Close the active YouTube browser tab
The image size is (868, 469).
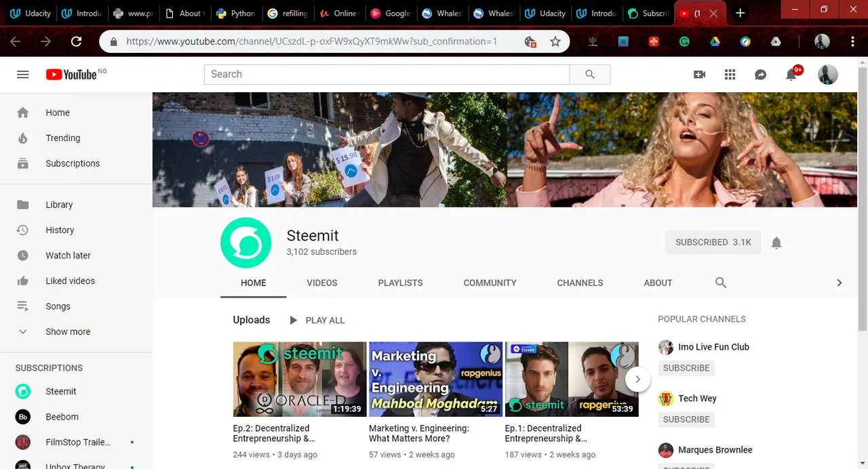(713, 13)
